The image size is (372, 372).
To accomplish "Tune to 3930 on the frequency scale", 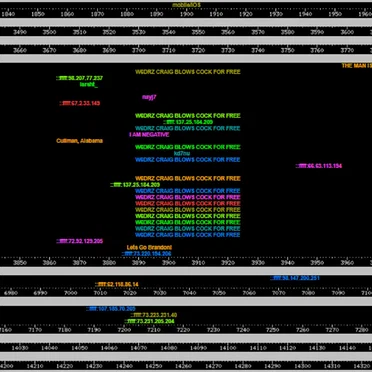I will coord(258,263).
